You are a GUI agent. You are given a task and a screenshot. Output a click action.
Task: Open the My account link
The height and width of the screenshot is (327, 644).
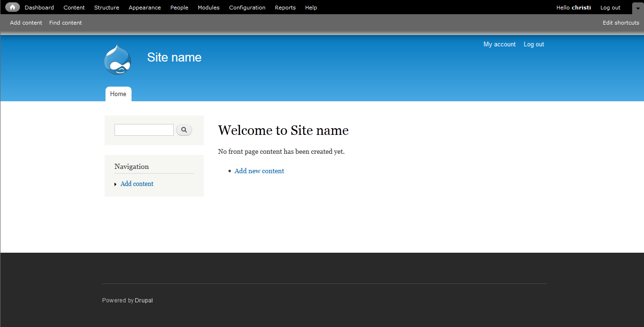coord(499,44)
